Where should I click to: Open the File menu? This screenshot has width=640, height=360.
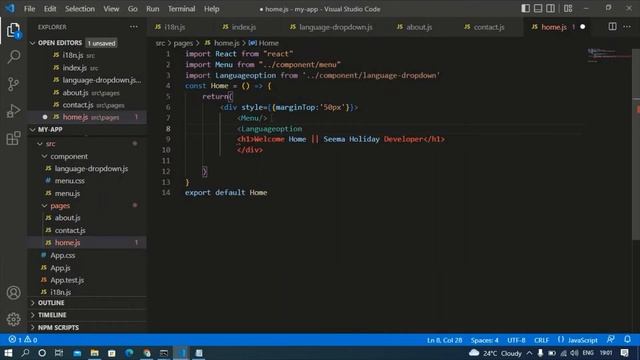(x=29, y=9)
